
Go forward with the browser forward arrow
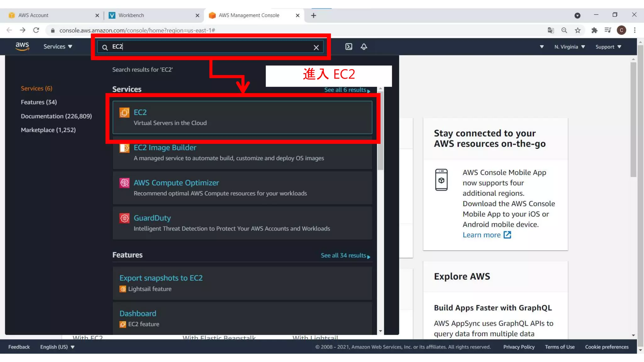pos(23,30)
